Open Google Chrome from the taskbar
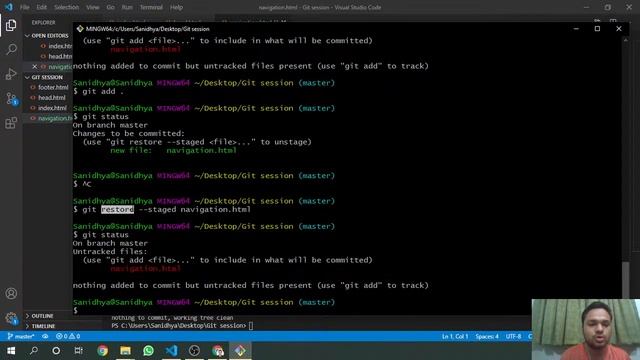The image size is (640, 360). coord(102,351)
